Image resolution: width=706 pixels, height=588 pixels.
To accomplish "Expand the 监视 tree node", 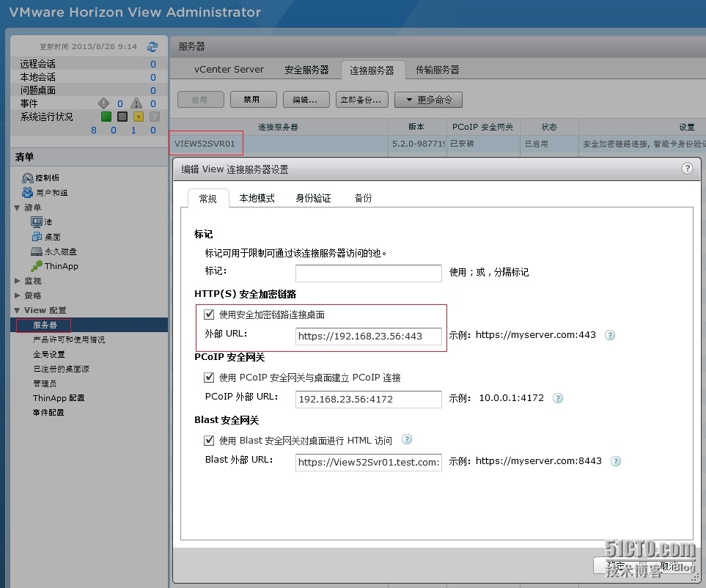I will pos(17,281).
